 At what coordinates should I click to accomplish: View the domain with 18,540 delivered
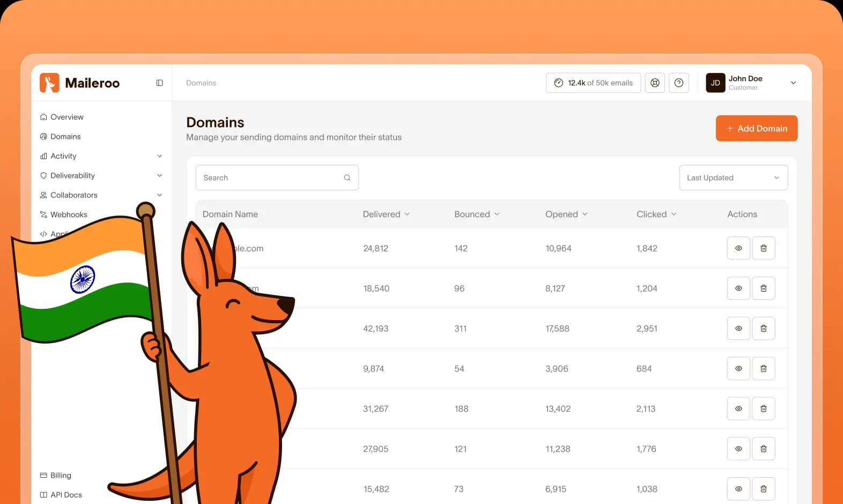click(738, 288)
